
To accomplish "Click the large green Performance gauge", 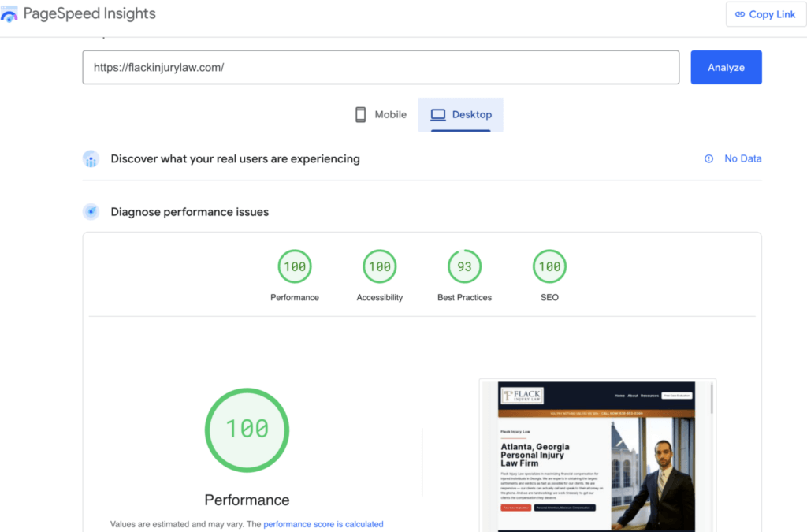I will coord(247,430).
